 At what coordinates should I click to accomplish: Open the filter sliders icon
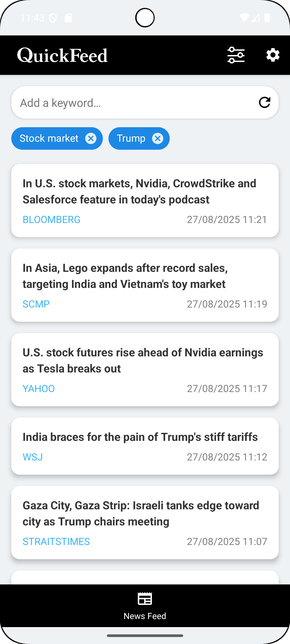tap(236, 55)
